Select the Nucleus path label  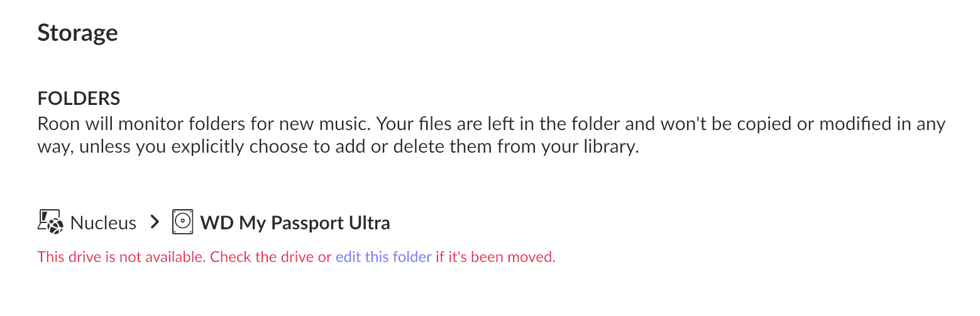coord(103,223)
